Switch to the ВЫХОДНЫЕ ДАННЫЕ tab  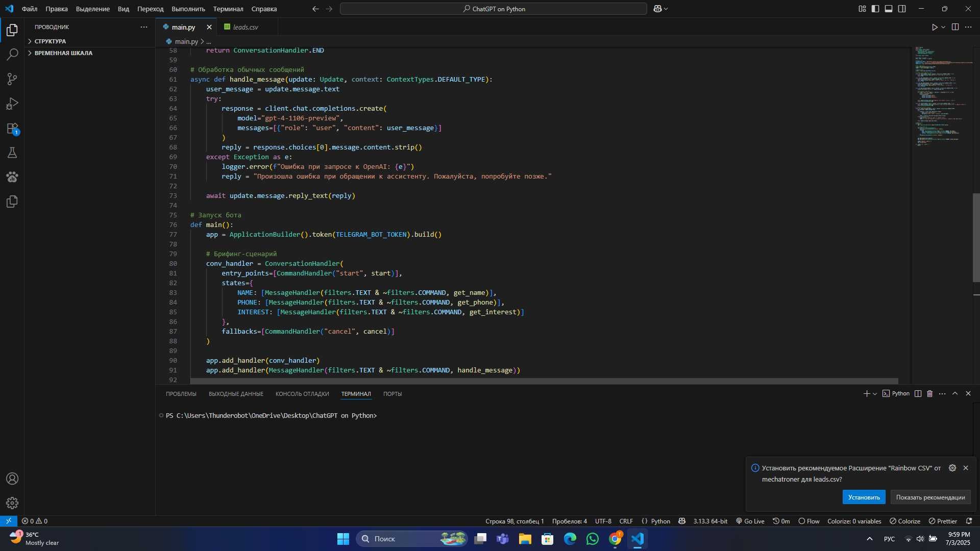click(x=236, y=394)
